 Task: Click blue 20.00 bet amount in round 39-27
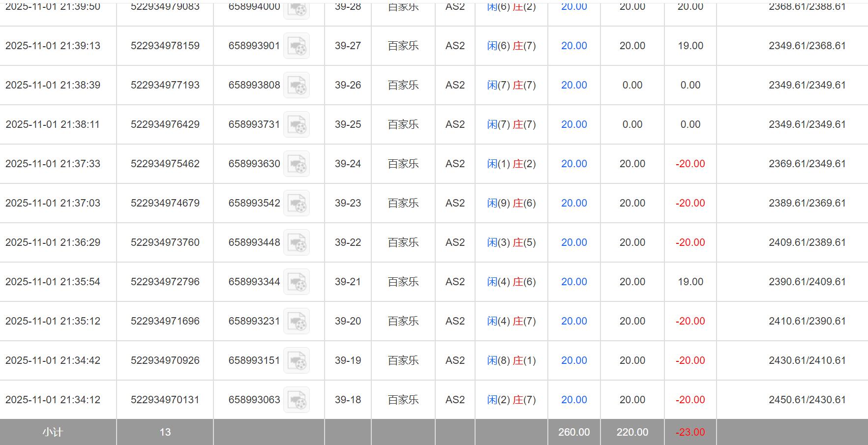[574, 46]
